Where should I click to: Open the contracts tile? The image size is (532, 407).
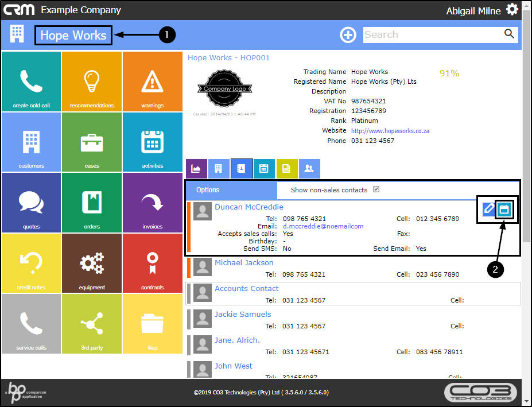(x=152, y=263)
